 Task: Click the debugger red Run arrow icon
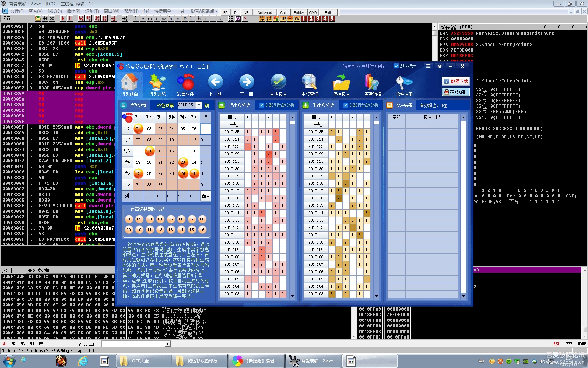pos(63,19)
